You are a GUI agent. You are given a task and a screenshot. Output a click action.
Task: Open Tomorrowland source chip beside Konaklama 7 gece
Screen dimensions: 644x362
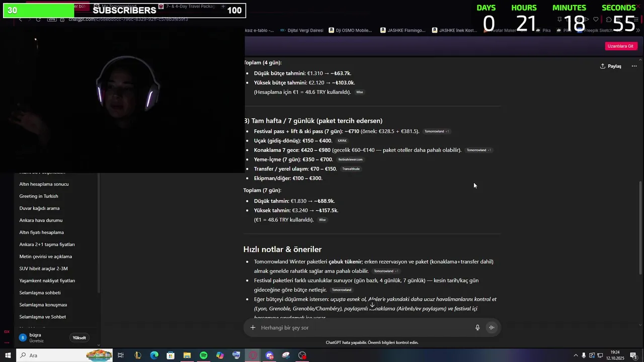[478, 150]
